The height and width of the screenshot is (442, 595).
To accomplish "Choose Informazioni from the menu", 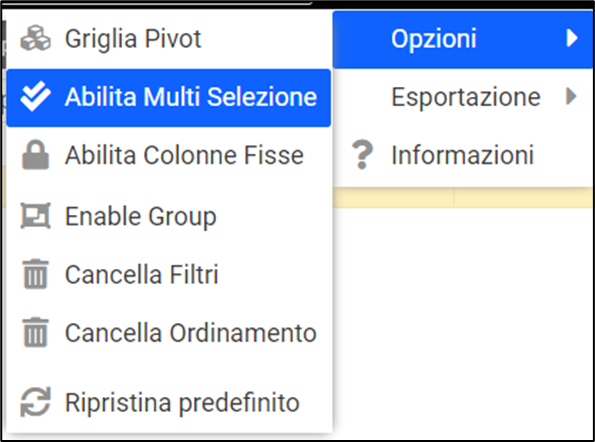I will coord(463,155).
